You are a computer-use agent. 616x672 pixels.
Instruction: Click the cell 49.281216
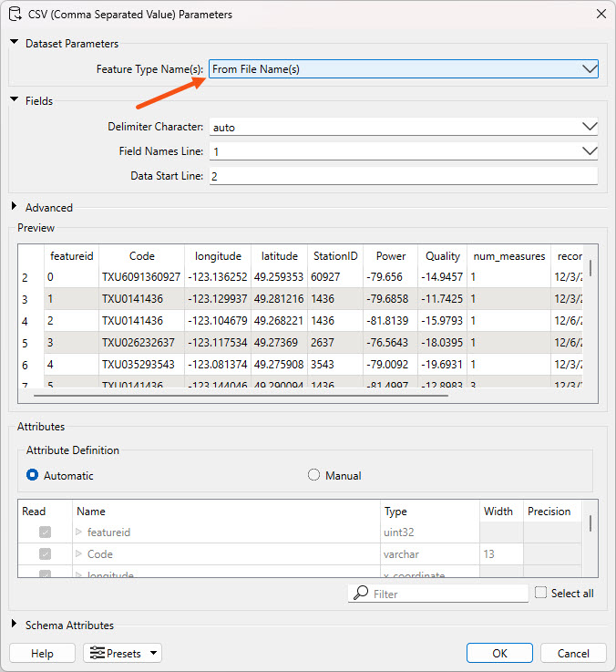click(280, 299)
